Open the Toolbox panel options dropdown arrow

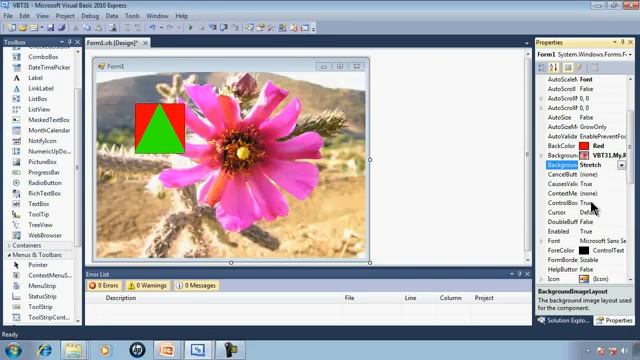pyautogui.click(x=62, y=42)
